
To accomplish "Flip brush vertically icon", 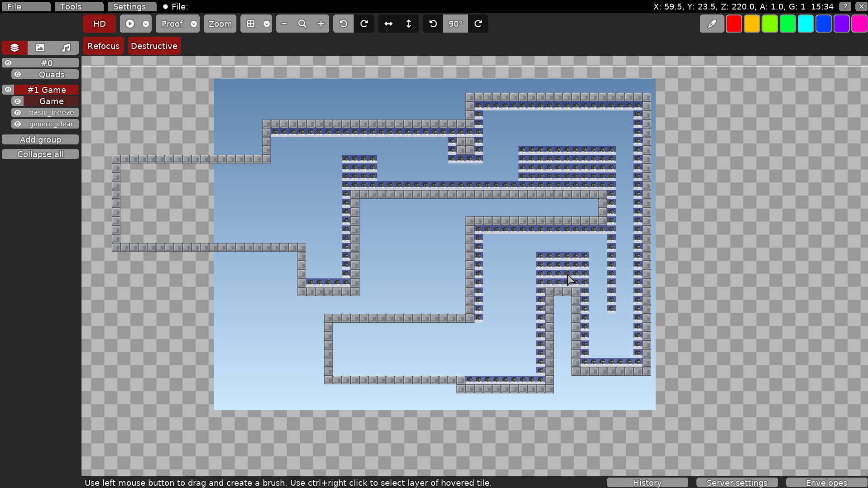I will (x=409, y=24).
